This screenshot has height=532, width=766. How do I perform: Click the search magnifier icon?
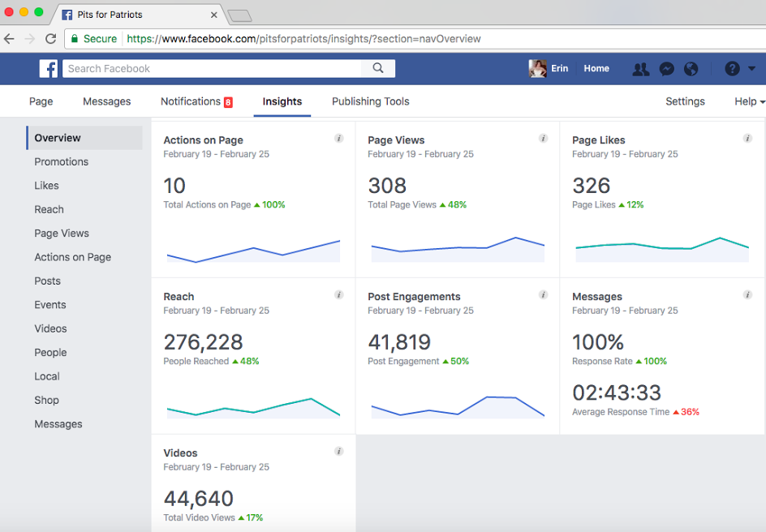coord(378,69)
